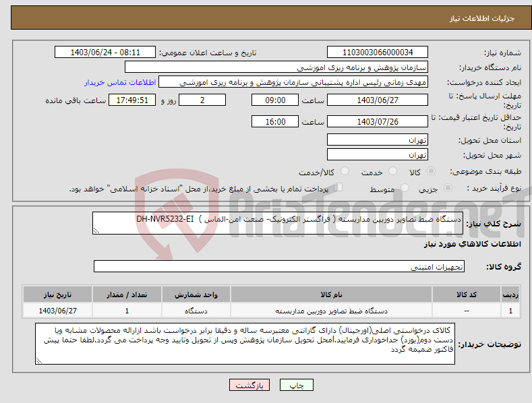Click the نام دستگاه خریدار field
Viewport: 532px width, 403px height.
[276, 67]
